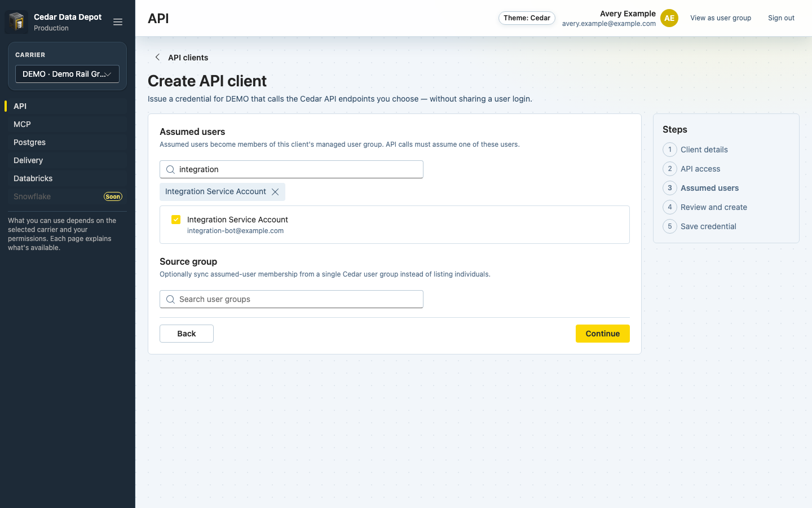Click the Assumed users step label in Steps
Screen dimensions: 812x508
click(709, 188)
